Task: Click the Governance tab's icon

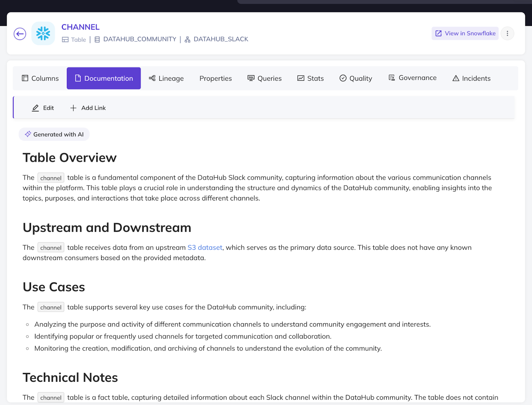Action: (392, 77)
